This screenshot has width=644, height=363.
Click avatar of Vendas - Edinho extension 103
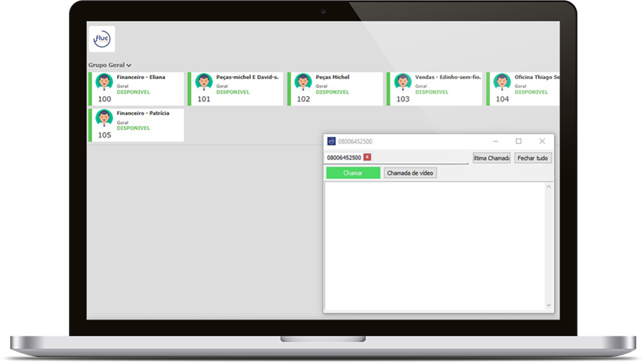click(x=403, y=82)
